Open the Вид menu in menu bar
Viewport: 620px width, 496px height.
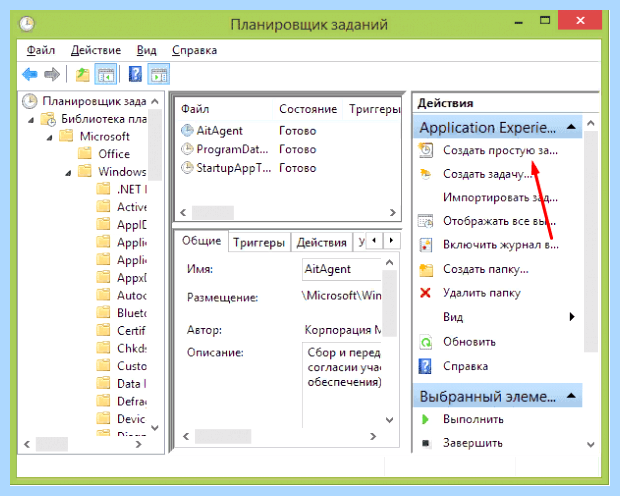(146, 50)
